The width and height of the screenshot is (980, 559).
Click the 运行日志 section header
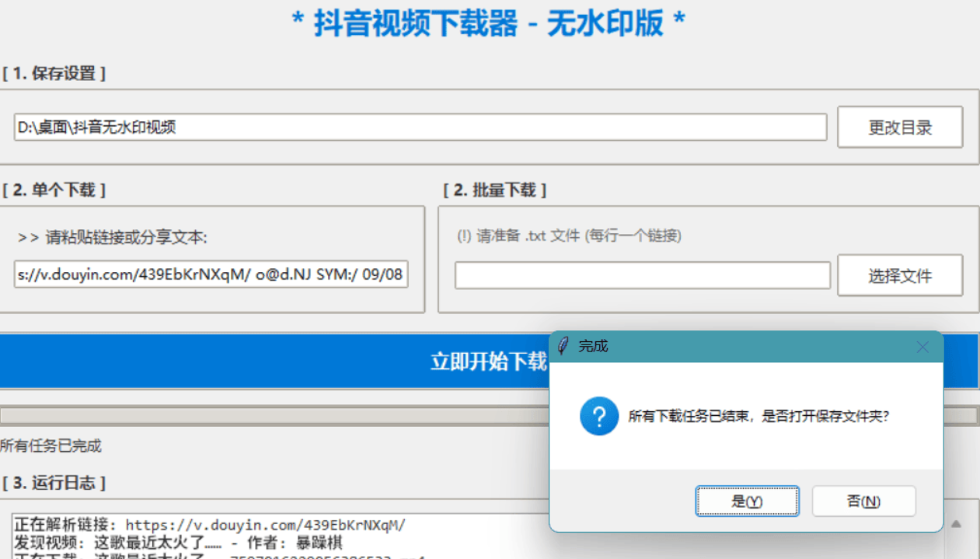54,483
